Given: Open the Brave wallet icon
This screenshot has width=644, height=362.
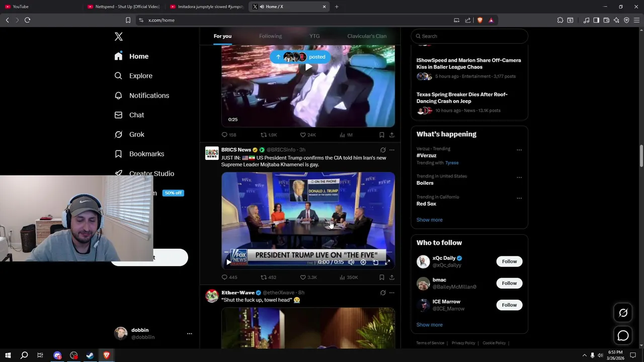Looking at the screenshot, I should point(606,20).
